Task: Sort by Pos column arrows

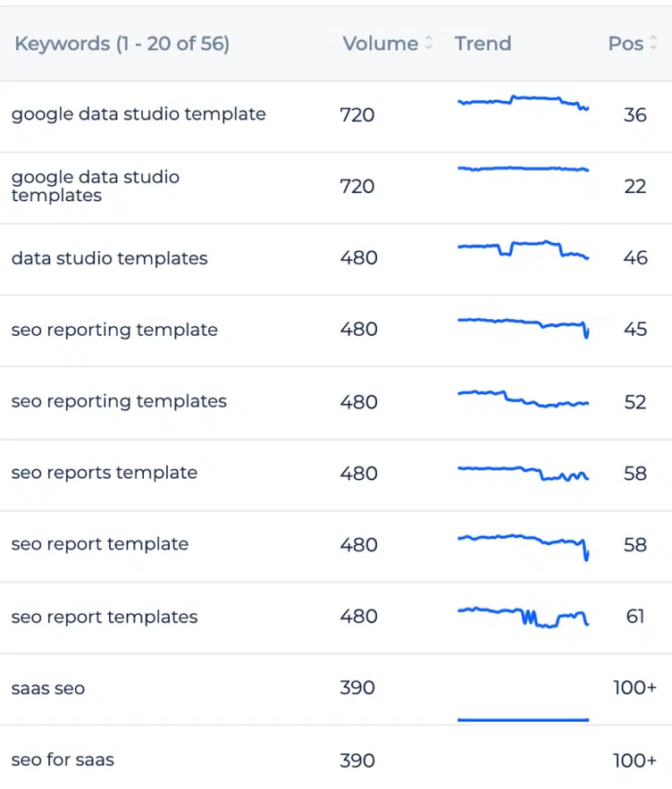Action: tap(653, 44)
